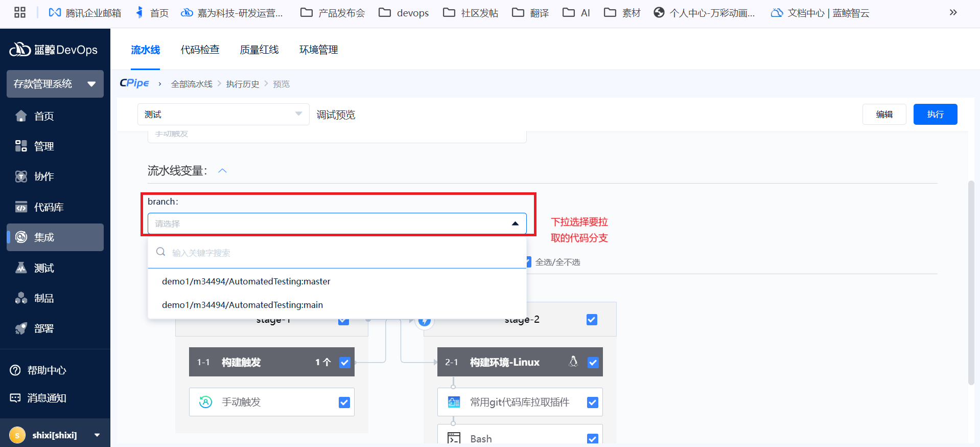Open the 质量红线 tab

(259, 50)
